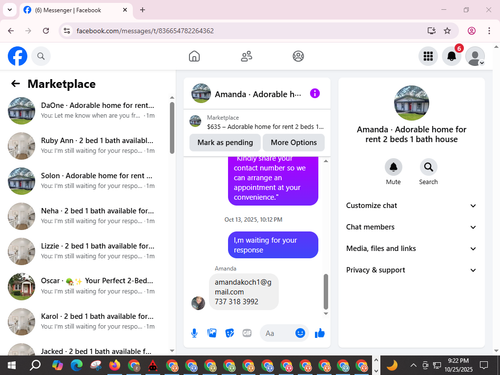The height and width of the screenshot is (375, 500).
Task: Go back with browser back arrow
Action: click(x=11, y=31)
